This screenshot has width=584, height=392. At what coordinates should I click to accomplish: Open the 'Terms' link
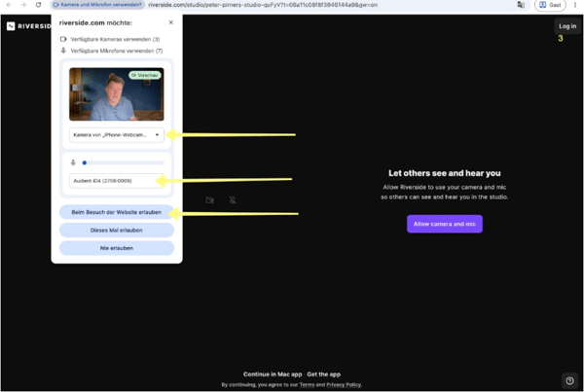(x=307, y=384)
